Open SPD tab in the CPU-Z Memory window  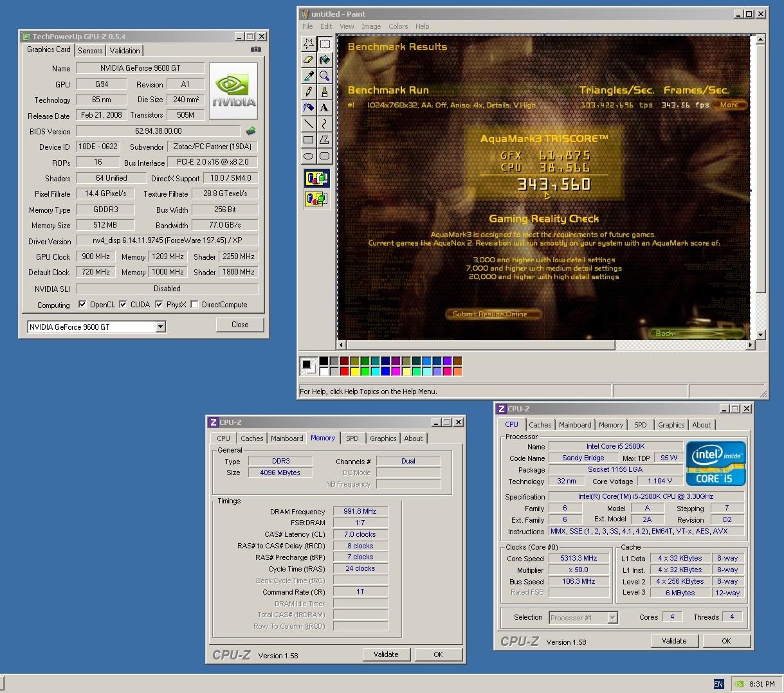point(352,438)
